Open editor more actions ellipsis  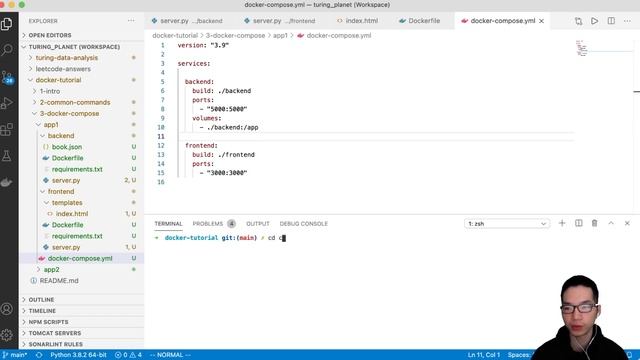point(627,21)
